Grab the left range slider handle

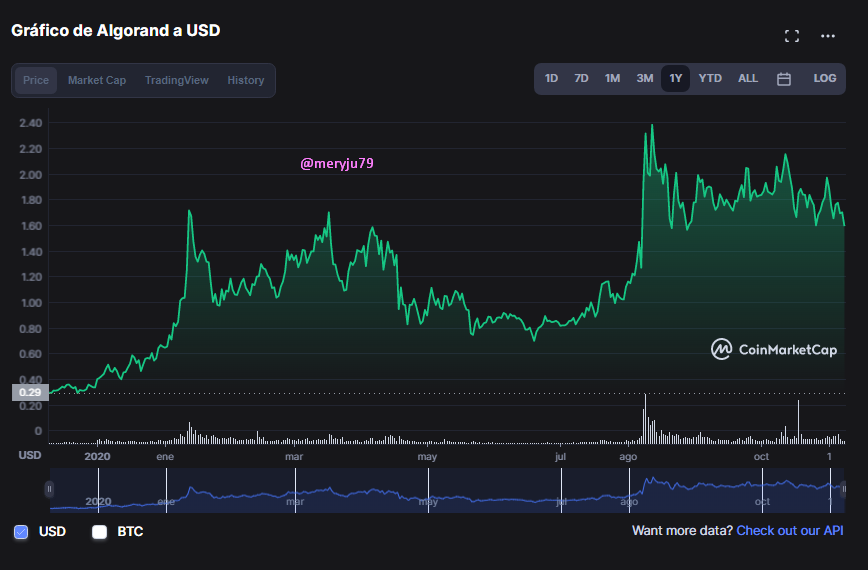49,489
